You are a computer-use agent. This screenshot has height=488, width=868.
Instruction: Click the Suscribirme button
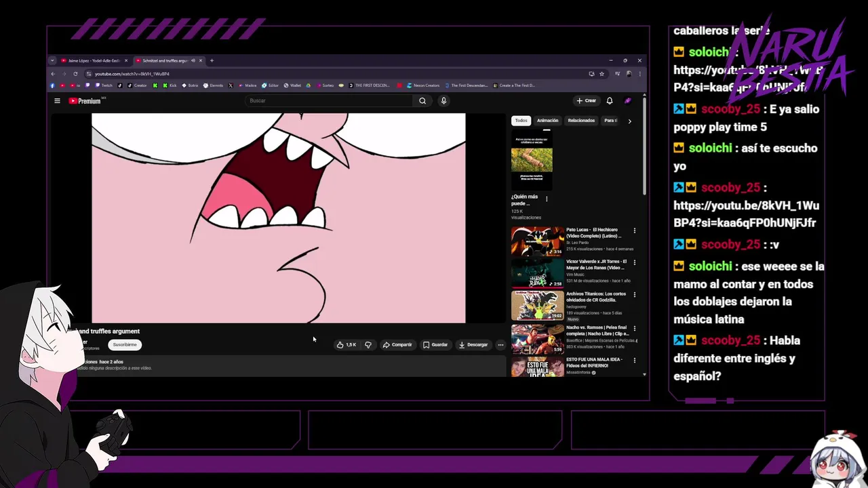tap(124, 344)
